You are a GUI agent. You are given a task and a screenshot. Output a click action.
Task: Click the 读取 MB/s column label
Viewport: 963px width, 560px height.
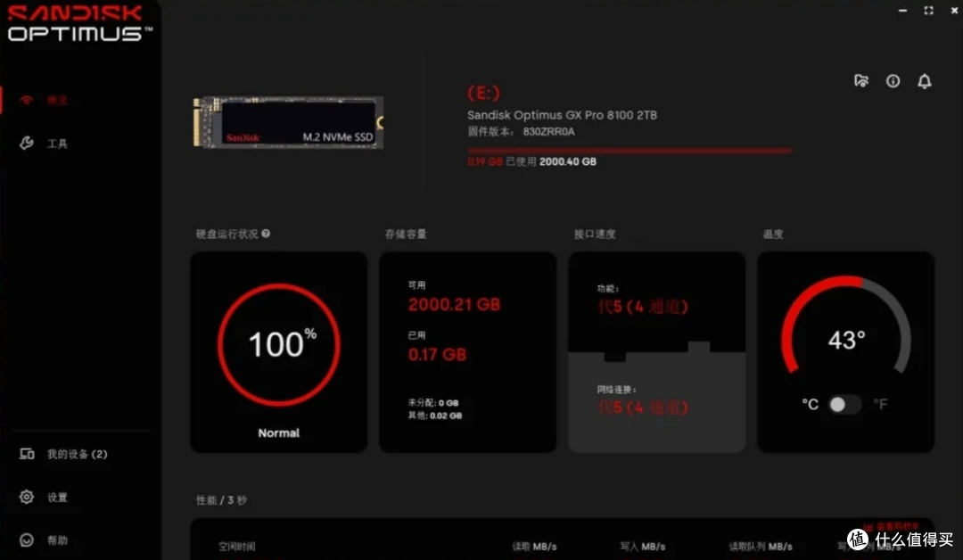(534, 547)
